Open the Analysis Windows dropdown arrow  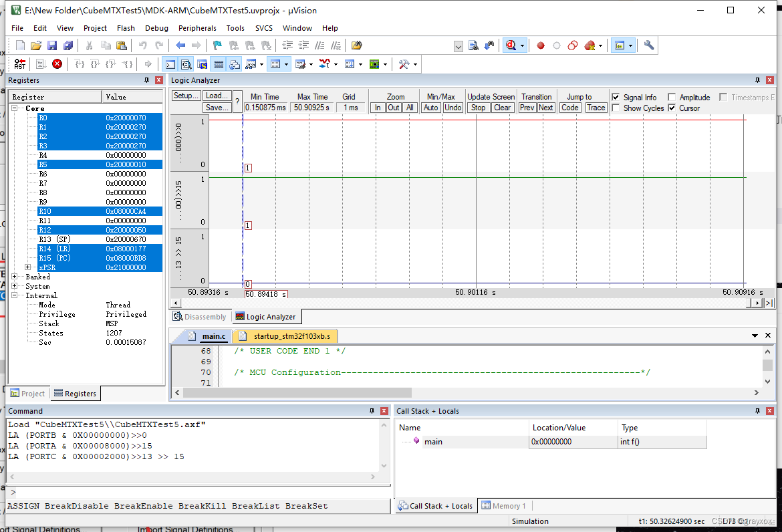pos(336,64)
